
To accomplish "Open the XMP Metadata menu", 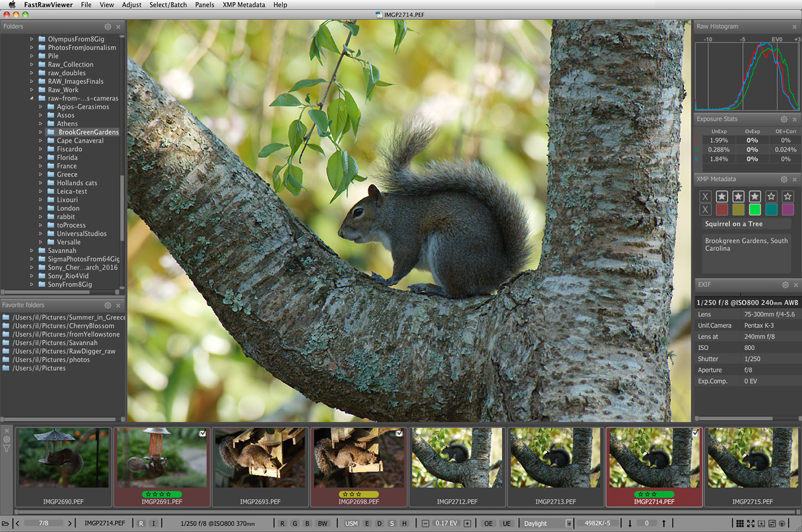I will coord(244,5).
